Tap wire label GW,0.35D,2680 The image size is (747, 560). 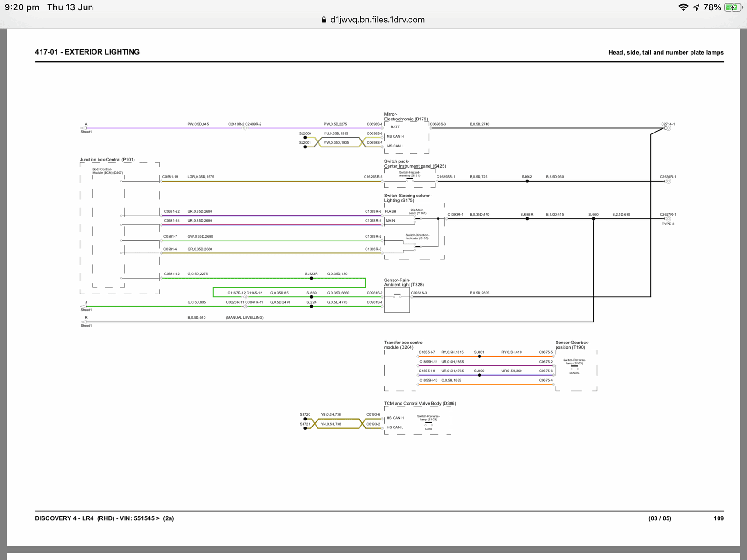click(x=200, y=236)
